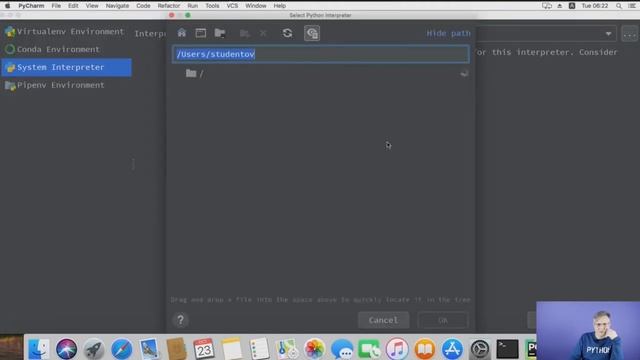Open Launchpad rocket icon in Dock
This screenshot has height=360, width=640.
coord(94,349)
